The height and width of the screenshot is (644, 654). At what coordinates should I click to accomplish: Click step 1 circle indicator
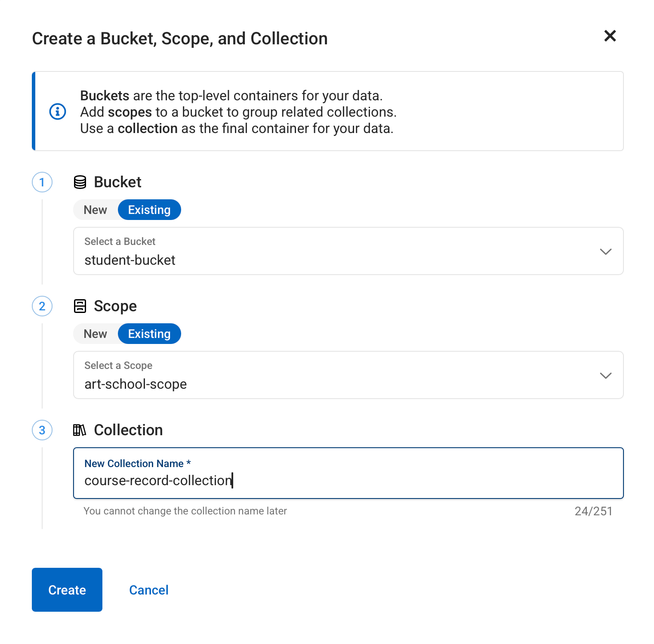tap(42, 182)
